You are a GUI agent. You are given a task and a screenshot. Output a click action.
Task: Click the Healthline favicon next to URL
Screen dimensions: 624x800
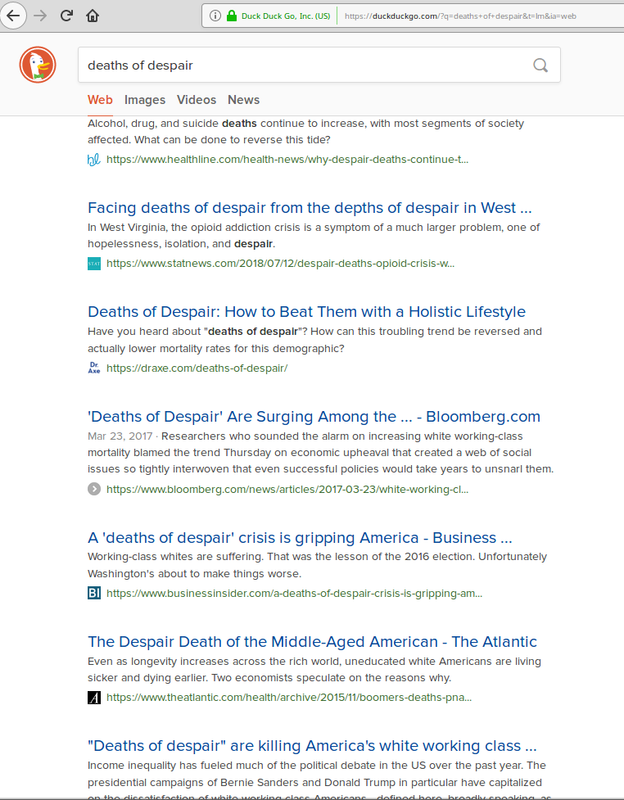click(94, 160)
